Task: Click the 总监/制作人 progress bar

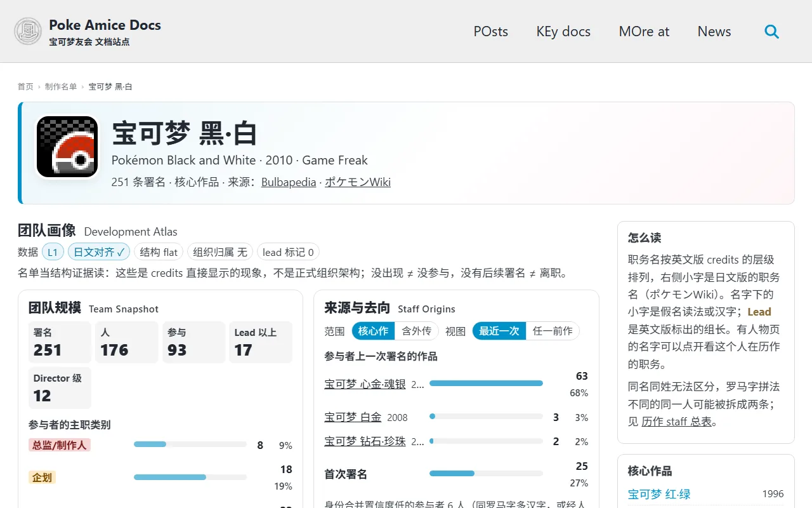Action: (190, 444)
